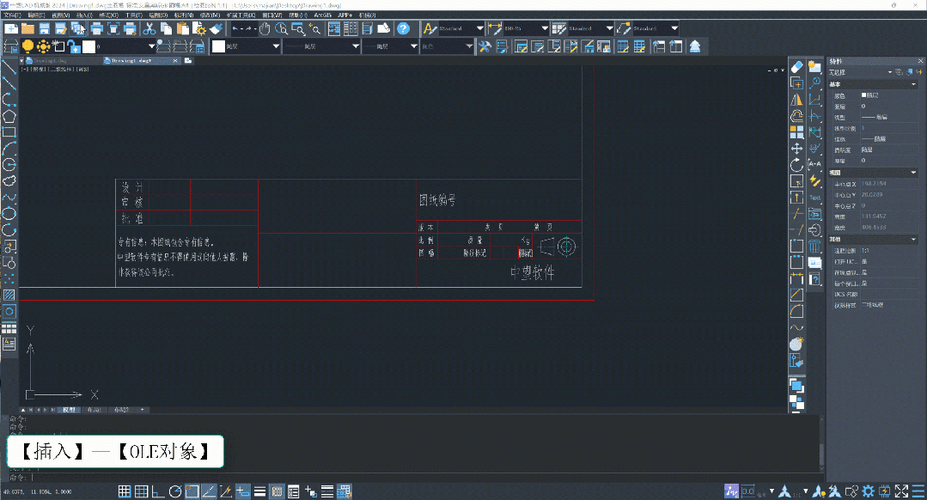The height and width of the screenshot is (500, 927).
Task: Toggle object snap in status bar
Action: tap(192, 491)
